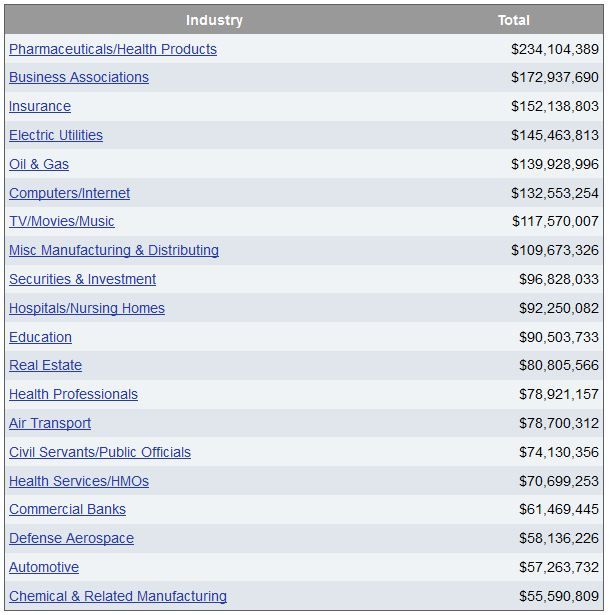The image size is (610, 615).
Task: Click the Defense Aerospace link
Action: (71, 539)
